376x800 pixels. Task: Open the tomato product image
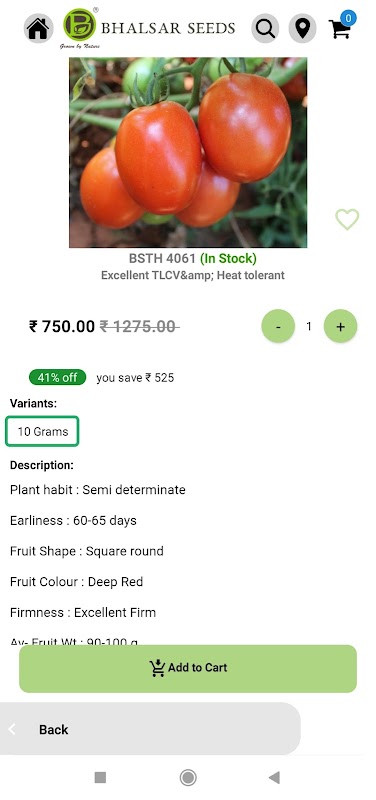click(x=188, y=153)
